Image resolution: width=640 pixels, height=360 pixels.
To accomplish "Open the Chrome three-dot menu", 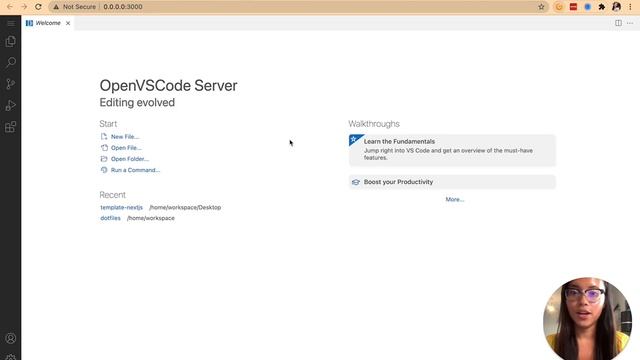I will pos(630,7).
